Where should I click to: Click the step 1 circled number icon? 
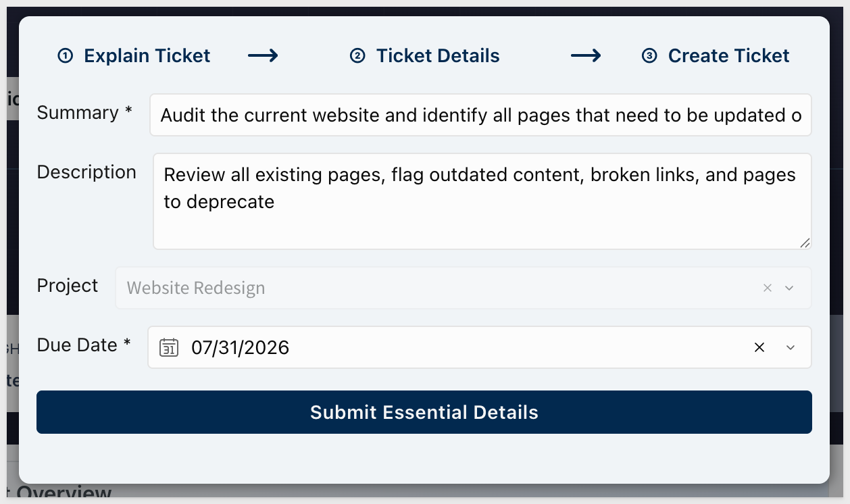[x=66, y=56]
